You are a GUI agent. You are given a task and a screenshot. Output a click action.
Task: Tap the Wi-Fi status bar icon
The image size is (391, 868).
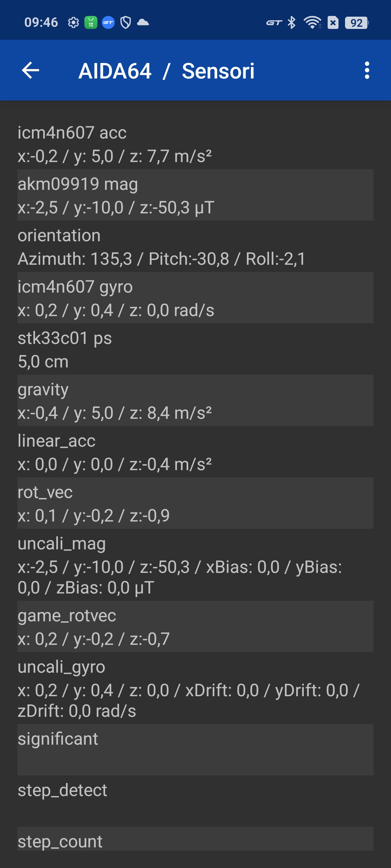(312, 23)
